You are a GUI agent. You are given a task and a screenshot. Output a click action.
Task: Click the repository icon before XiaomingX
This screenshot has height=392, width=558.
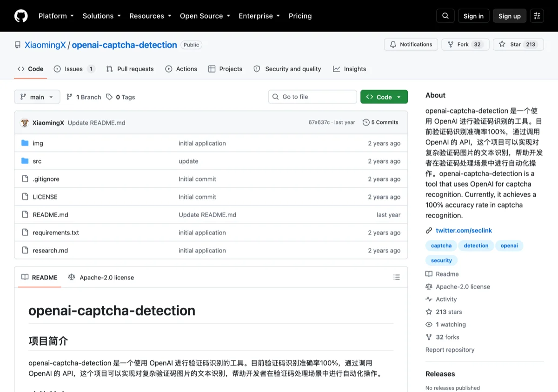pyautogui.click(x=18, y=45)
